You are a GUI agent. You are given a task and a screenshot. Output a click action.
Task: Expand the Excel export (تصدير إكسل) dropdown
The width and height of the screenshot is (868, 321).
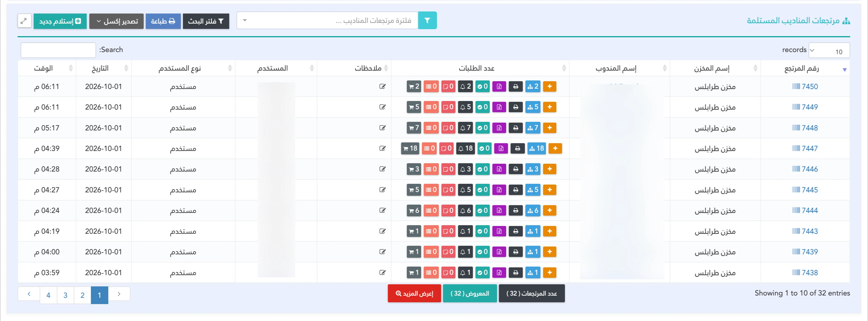click(x=116, y=21)
